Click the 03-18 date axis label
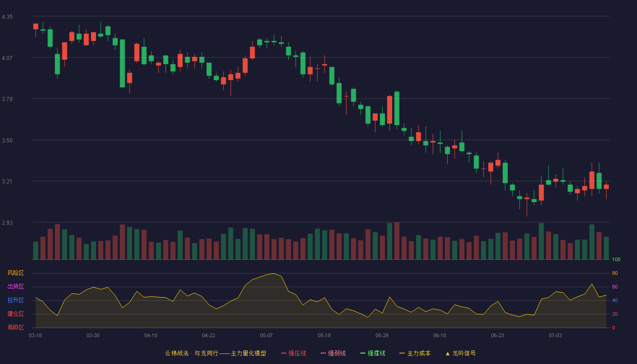Viewport: 637px width, 364px height. (x=35, y=335)
